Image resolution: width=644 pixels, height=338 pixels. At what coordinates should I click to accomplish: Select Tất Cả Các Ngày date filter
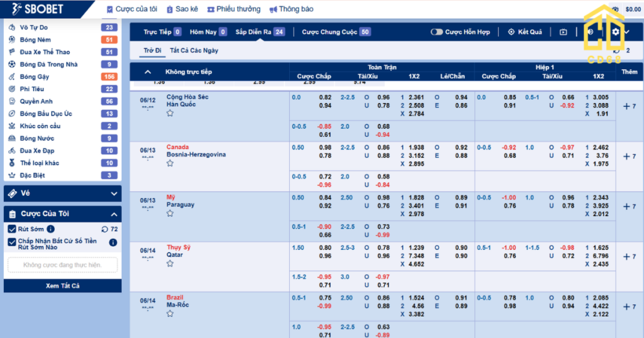click(194, 50)
